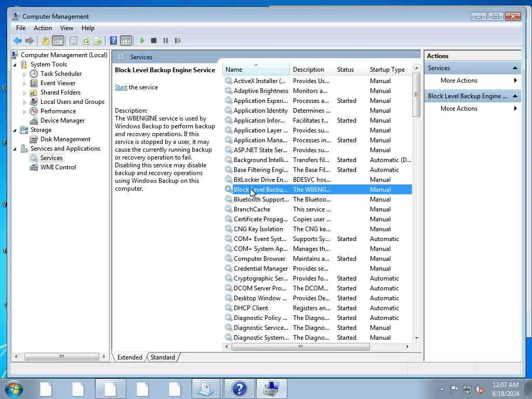Click the services list horizontal scrollbar thumb
This screenshot has height=399, width=532.
301,347
